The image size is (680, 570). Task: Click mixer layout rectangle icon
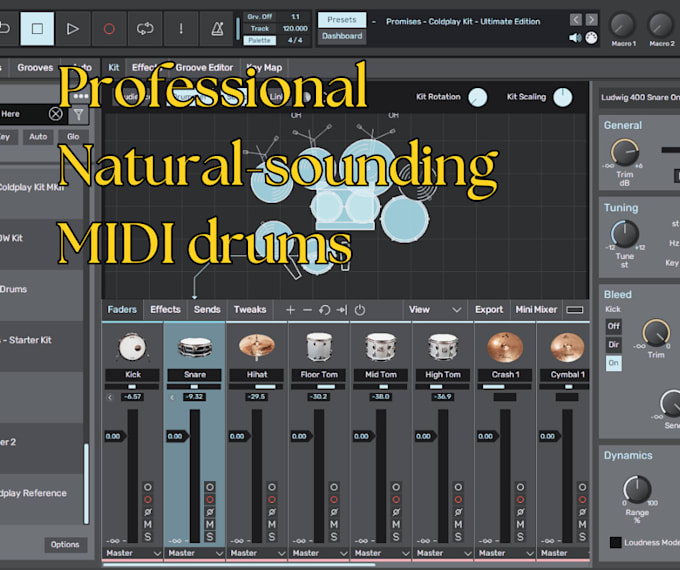pyautogui.click(x=575, y=310)
